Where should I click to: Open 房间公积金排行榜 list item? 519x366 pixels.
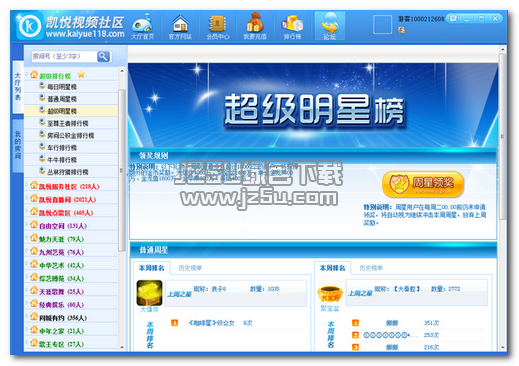(71, 135)
